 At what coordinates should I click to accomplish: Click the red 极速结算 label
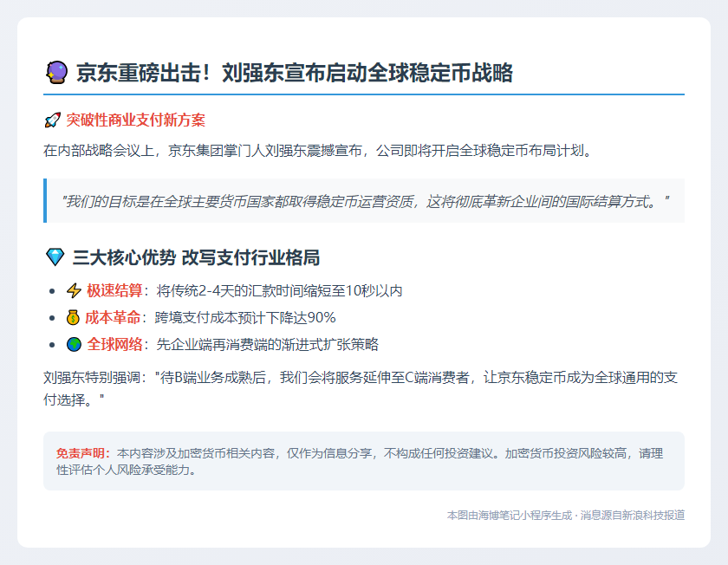pos(114,290)
